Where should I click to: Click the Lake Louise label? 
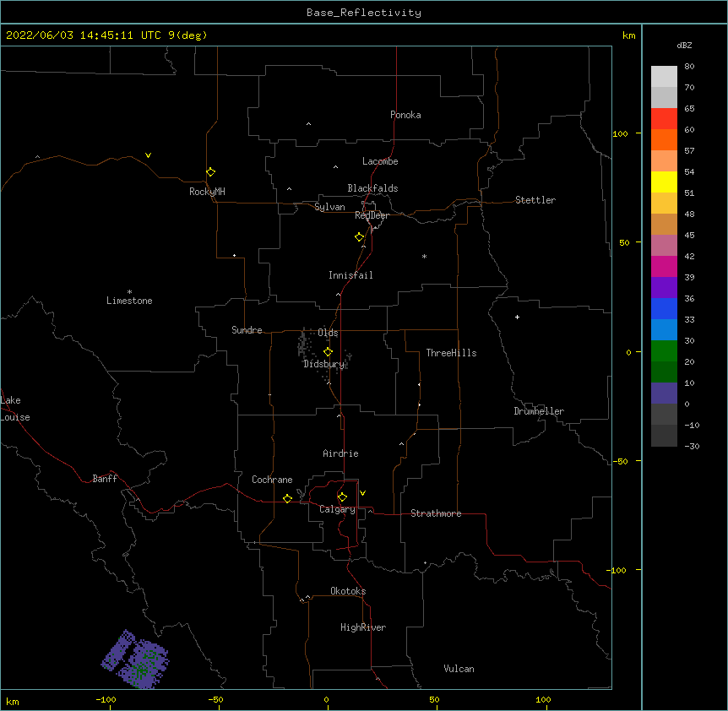pos(15,409)
